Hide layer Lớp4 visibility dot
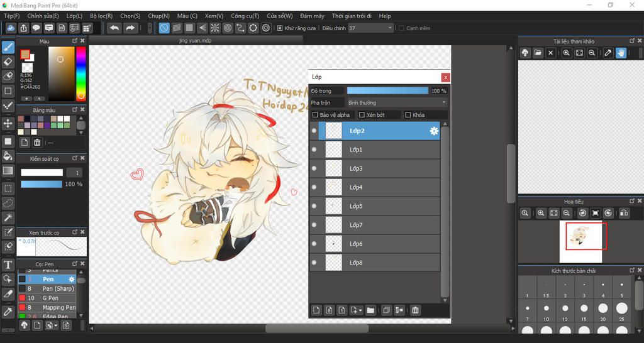The image size is (644, 343). [314, 187]
